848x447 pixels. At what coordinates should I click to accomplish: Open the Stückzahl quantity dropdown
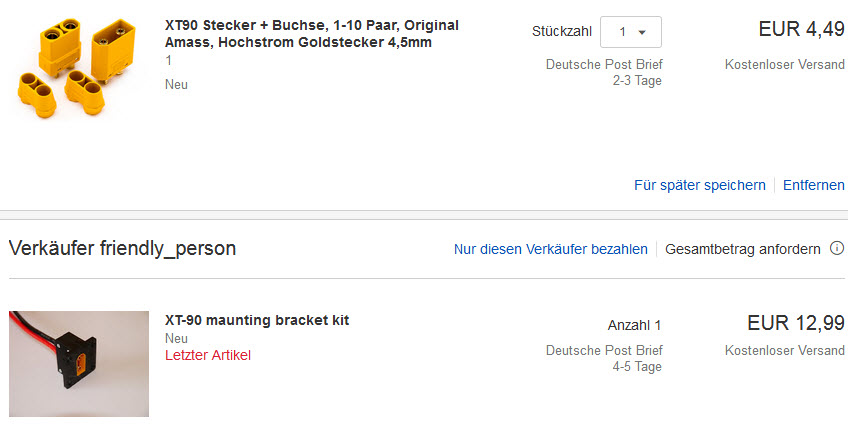(631, 32)
